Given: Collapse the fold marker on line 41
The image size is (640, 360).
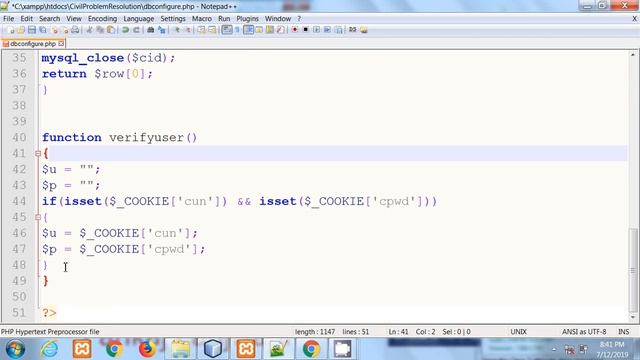Looking at the screenshot, I should [x=38, y=153].
